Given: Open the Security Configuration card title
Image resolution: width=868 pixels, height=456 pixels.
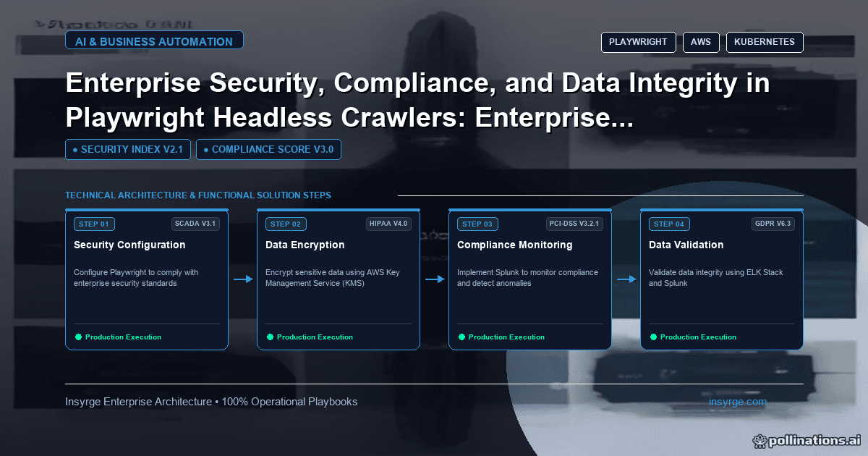Looking at the screenshot, I should pos(129,245).
